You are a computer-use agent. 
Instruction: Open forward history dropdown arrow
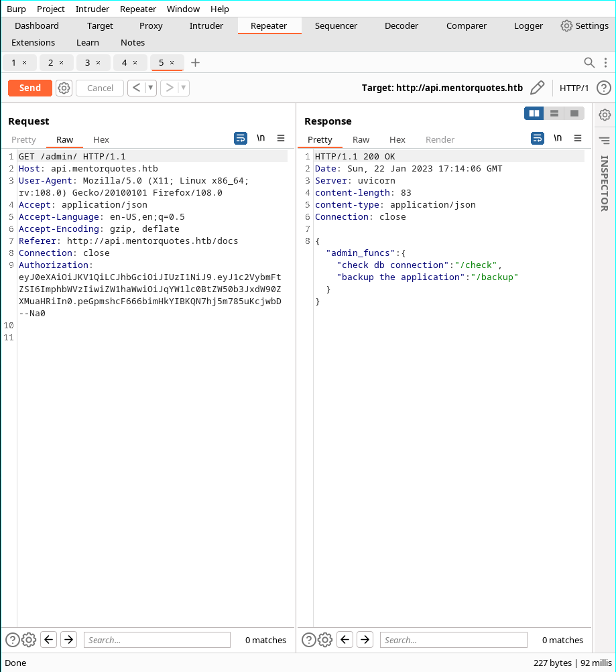[184, 88]
